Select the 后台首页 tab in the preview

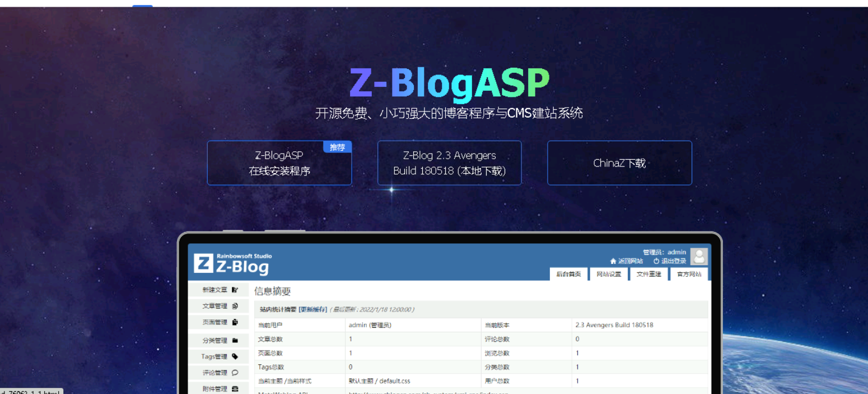click(568, 274)
